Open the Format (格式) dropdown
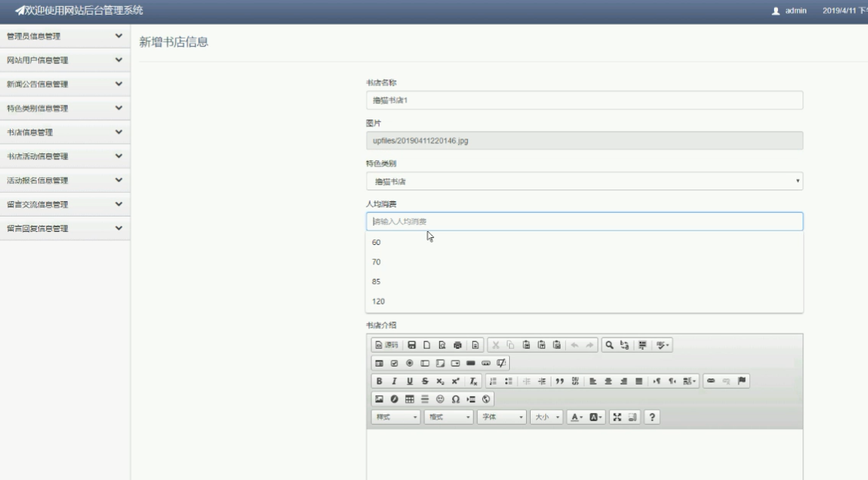Image resolution: width=868 pixels, height=480 pixels. (449, 417)
